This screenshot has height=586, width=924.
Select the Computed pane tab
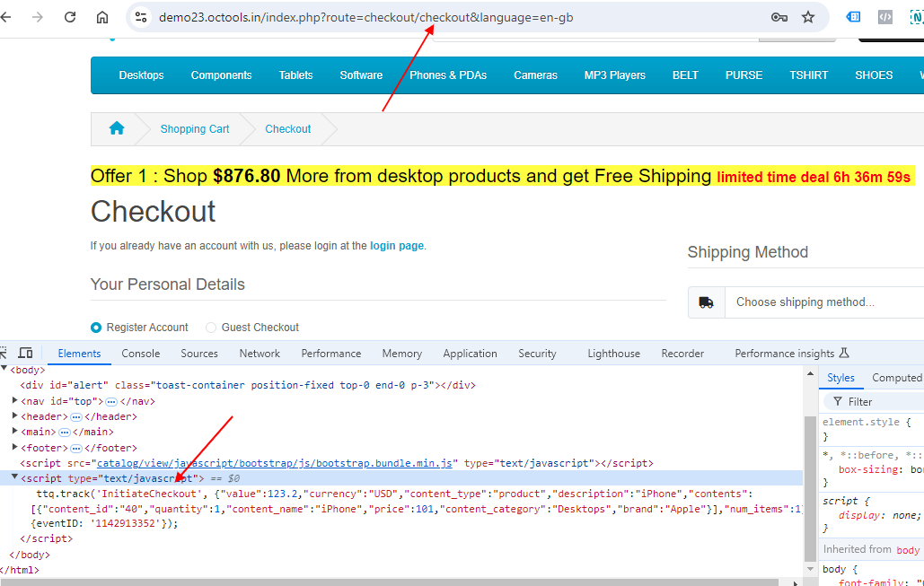pyautogui.click(x=897, y=378)
